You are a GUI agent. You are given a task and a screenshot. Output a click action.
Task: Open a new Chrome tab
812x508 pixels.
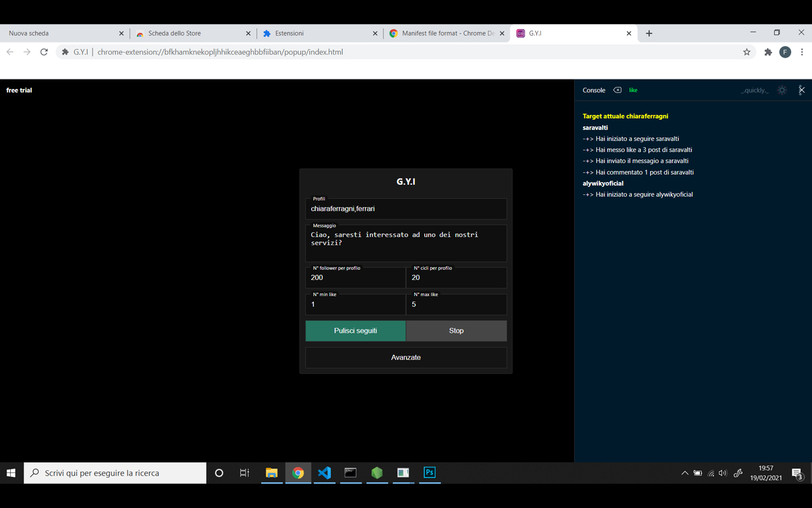[649, 33]
